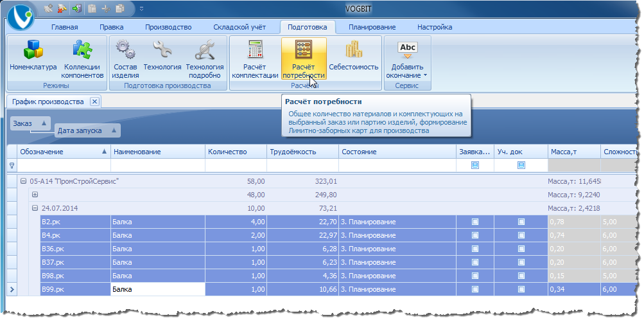
Task: Click the Заказ grouping button
Action: point(30,123)
